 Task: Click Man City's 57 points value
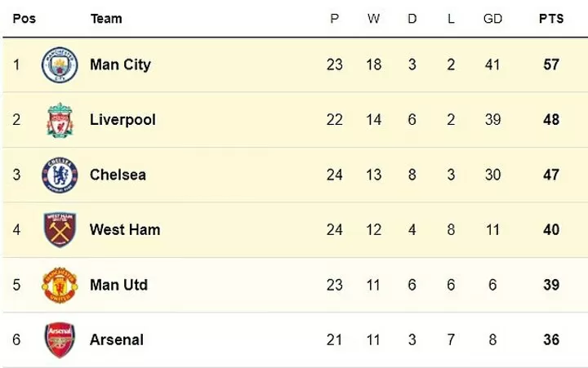tap(551, 64)
